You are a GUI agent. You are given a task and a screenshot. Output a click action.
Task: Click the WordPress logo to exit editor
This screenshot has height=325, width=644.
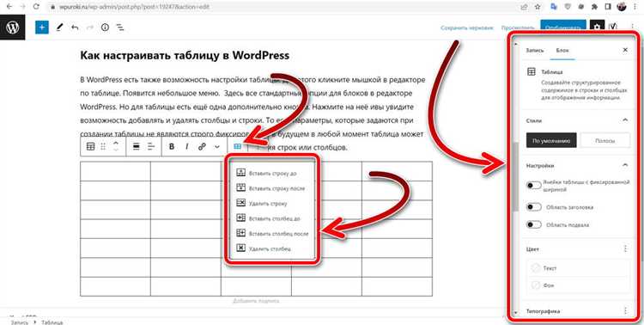tap(12, 28)
